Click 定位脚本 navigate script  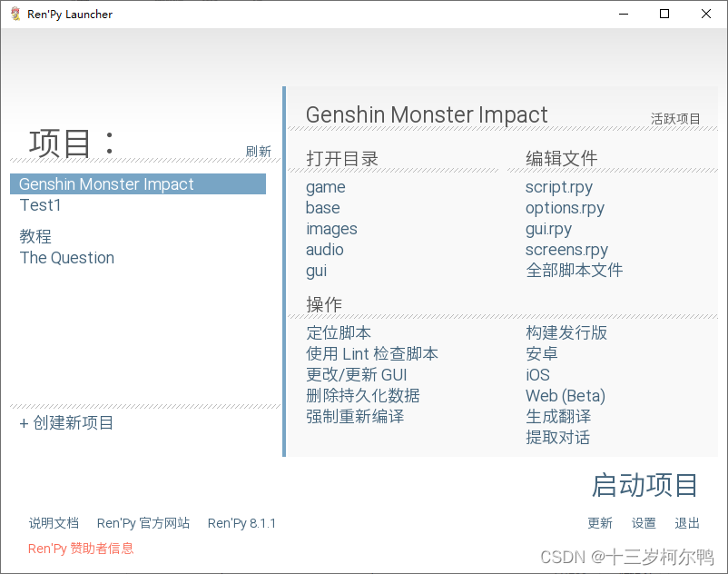coord(339,332)
